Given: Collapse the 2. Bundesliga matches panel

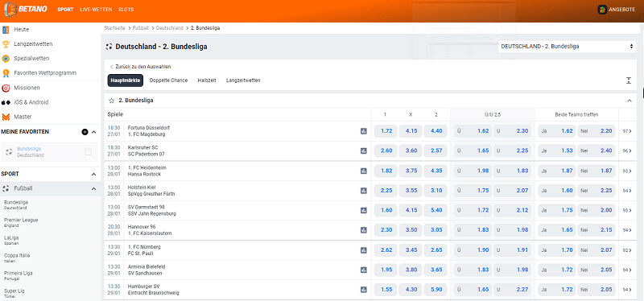Looking at the screenshot, I should coord(630,101).
